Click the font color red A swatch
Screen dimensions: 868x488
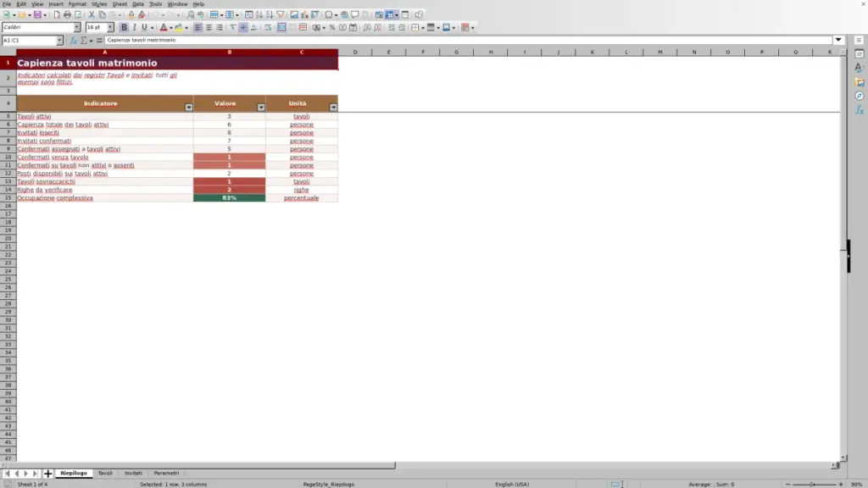pos(164,28)
